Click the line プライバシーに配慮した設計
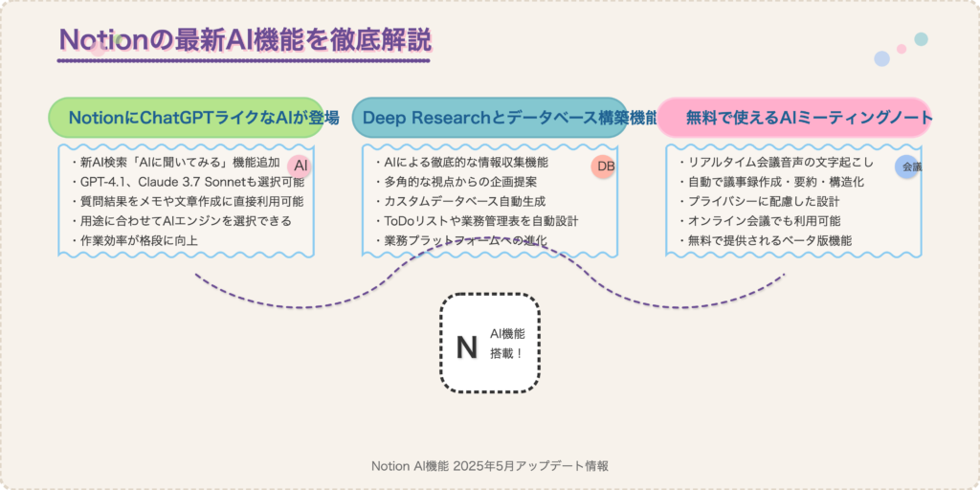The width and height of the screenshot is (980, 490). (759, 202)
